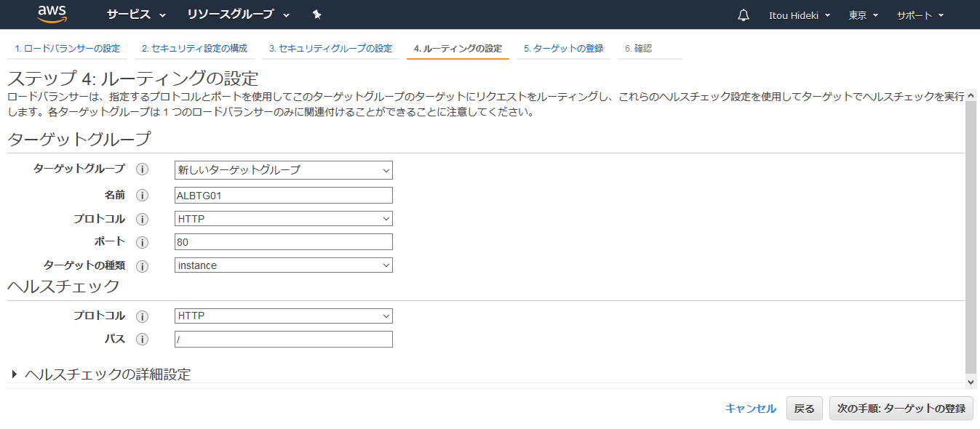The height and width of the screenshot is (429, 980).
Task: Open the サポート menu
Action: [x=920, y=15]
